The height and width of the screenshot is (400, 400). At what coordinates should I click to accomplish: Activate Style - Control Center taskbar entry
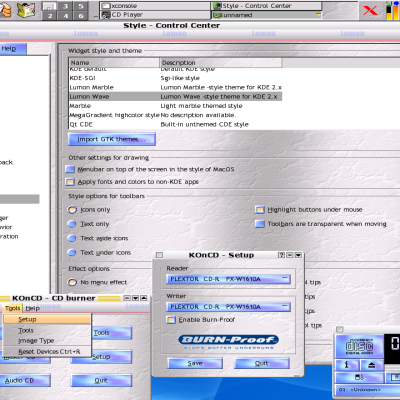pyautogui.click(x=266, y=6)
